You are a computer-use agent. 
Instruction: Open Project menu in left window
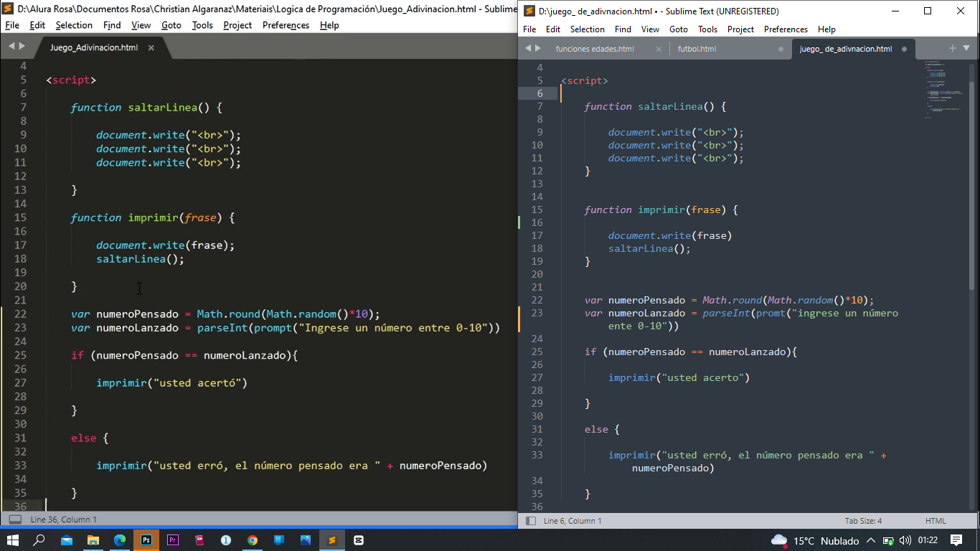[237, 25]
